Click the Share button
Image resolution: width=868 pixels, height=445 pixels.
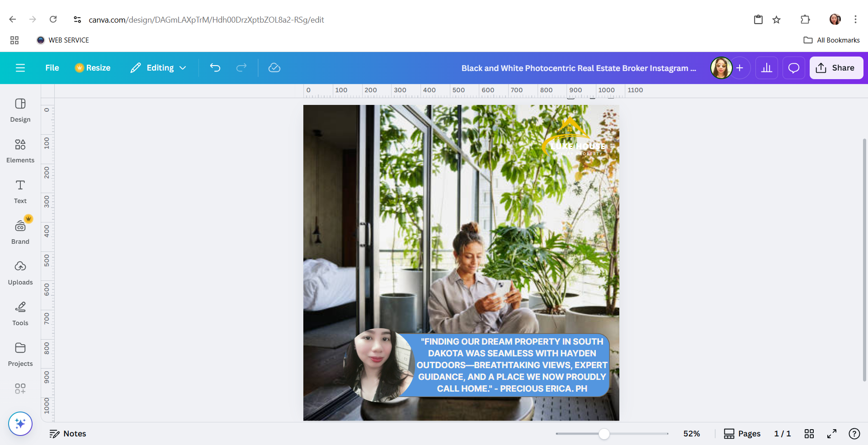pos(836,68)
